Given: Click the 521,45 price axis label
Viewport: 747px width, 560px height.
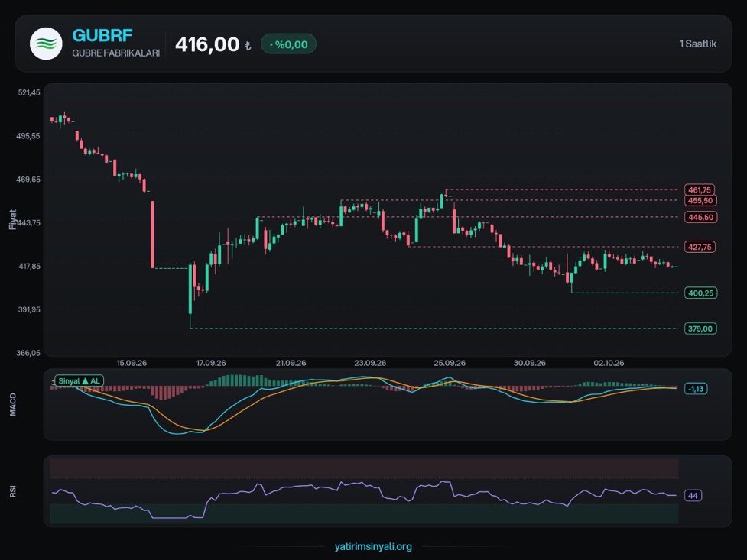Looking at the screenshot, I should point(29,92).
